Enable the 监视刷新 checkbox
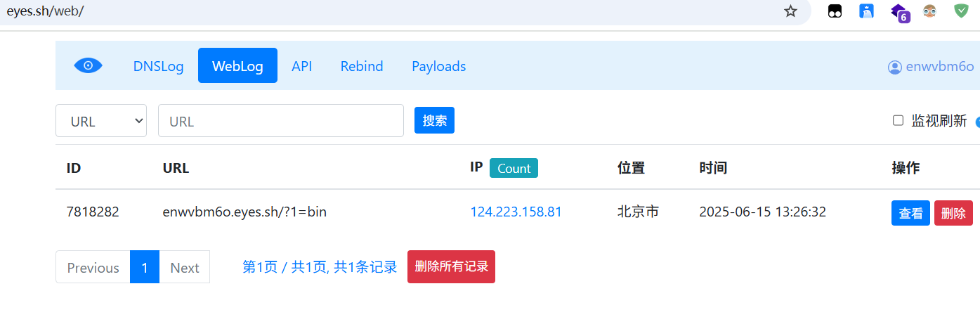The width and height of the screenshot is (980, 317). pos(898,120)
